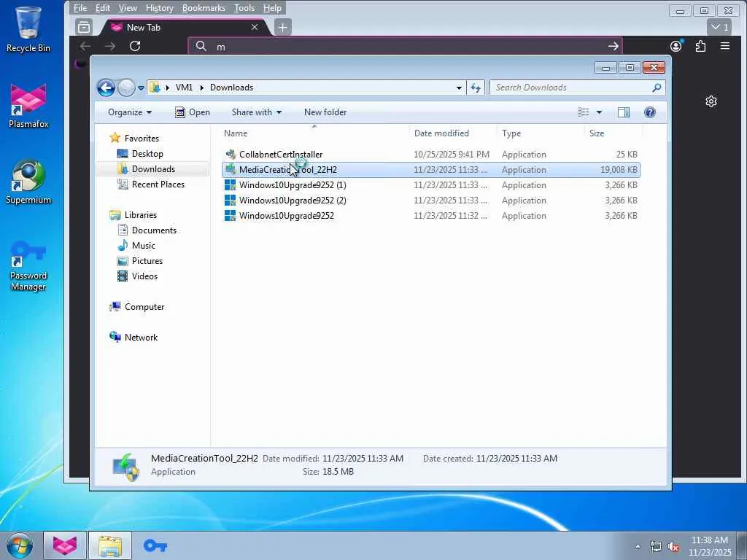Screen dimensions: 747x560
Task: Open the browser Tools menu
Action: (x=244, y=8)
